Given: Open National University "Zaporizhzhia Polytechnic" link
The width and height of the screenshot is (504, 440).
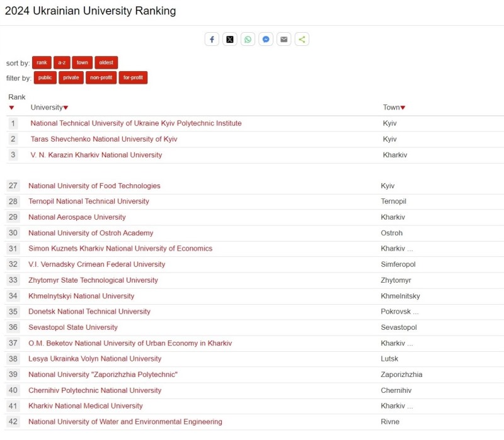Looking at the screenshot, I should click(x=103, y=375).
